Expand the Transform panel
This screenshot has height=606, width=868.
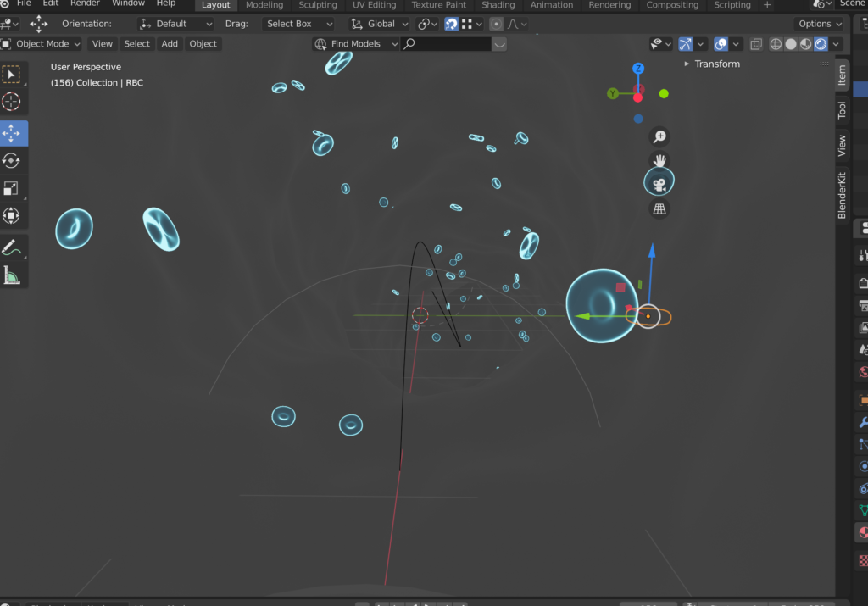pyautogui.click(x=712, y=64)
